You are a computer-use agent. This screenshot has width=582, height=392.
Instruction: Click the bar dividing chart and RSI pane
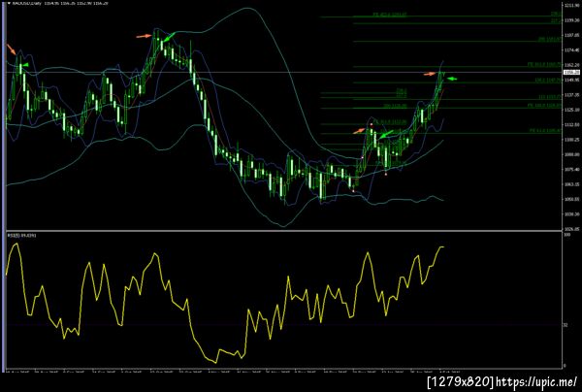click(x=284, y=231)
